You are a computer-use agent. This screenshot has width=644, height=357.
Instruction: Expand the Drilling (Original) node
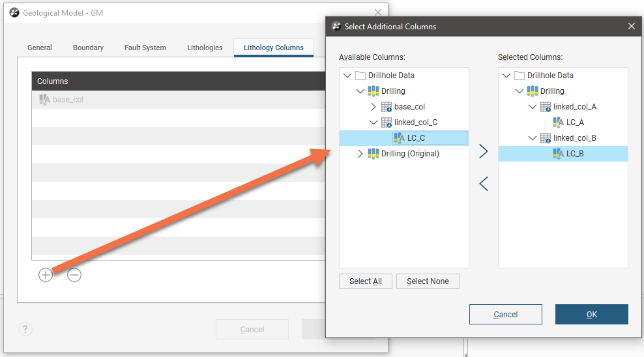360,154
